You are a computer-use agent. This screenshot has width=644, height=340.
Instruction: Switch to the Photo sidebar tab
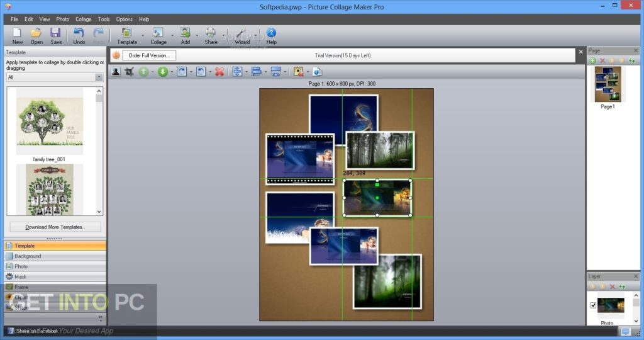tap(55, 266)
